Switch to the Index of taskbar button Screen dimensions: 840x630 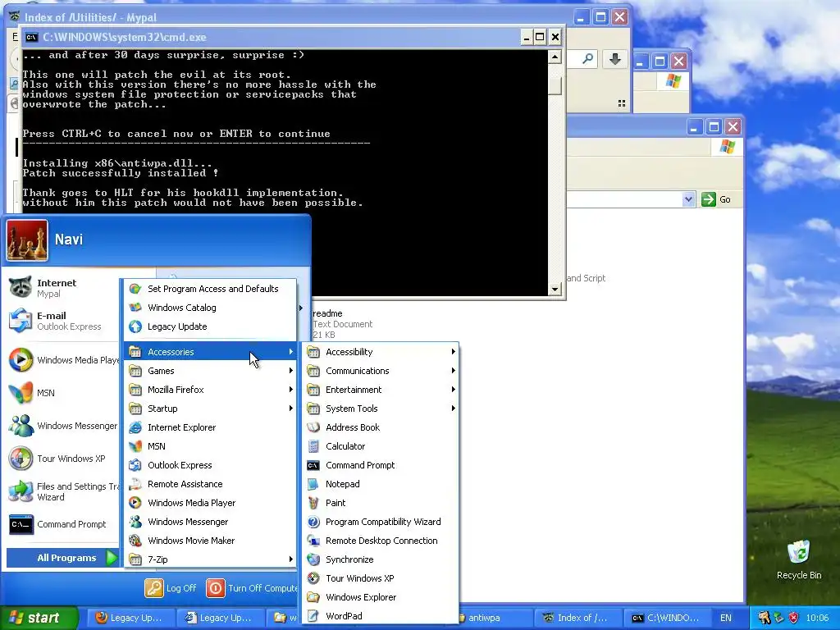tap(578, 618)
